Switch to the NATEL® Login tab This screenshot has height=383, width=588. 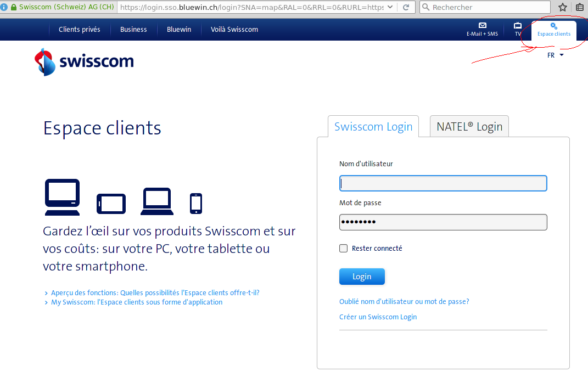pos(469,127)
